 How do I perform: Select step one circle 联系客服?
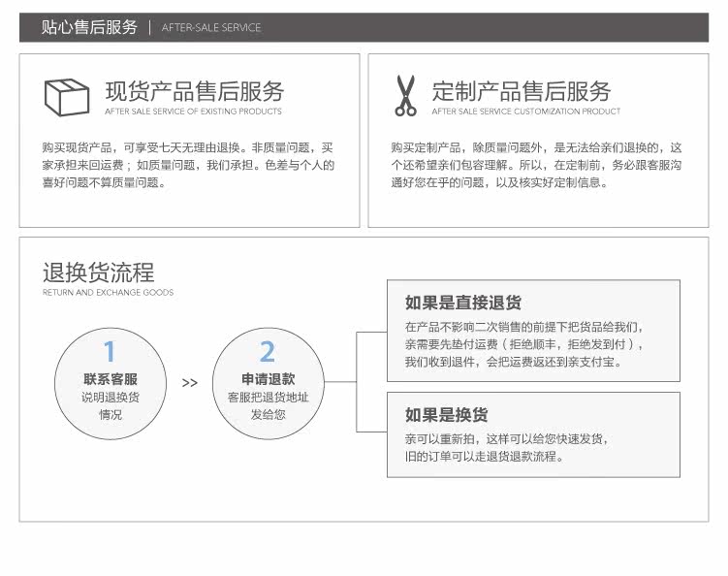tap(111, 384)
